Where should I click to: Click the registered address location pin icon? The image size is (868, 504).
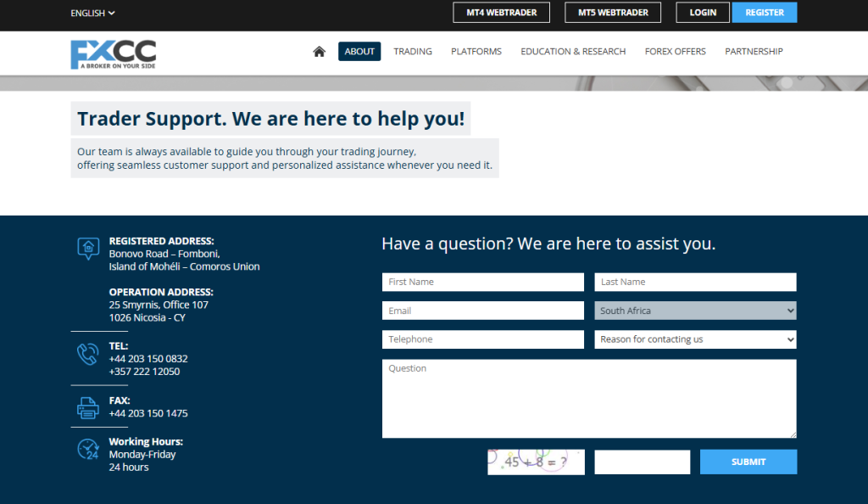(x=88, y=249)
